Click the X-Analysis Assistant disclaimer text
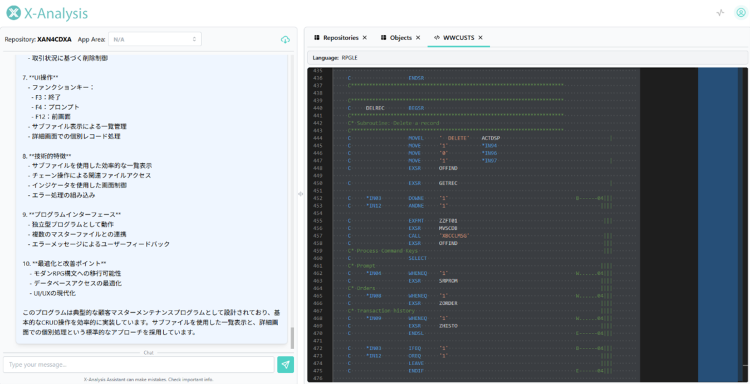The image size is (750, 384). point(149,380)
